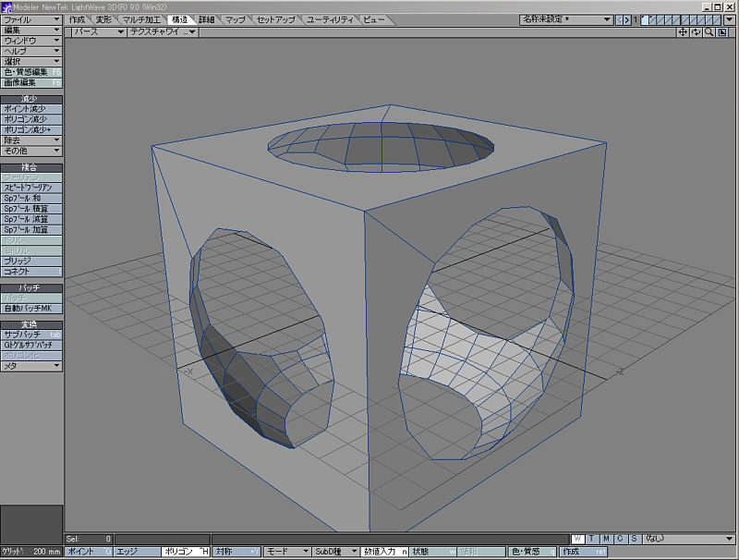739x560 pixels.
Task: Click the viewport maximize icon
Action: pos(721,31)
